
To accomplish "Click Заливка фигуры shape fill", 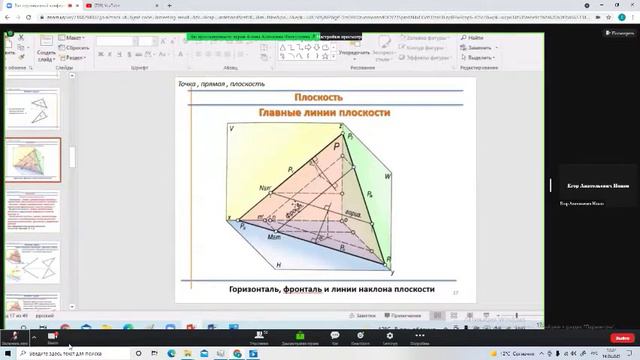I will point(424,38).
